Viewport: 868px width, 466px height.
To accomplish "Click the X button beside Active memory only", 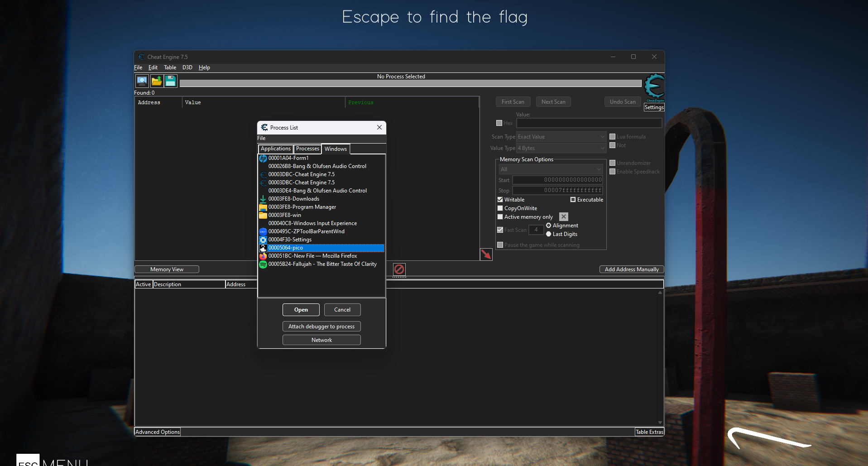I will point(564,217).
